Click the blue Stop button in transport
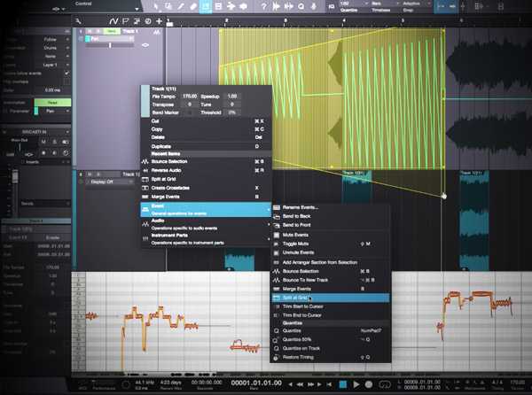Viewport: 532px width, 395px height. [343, 384]
